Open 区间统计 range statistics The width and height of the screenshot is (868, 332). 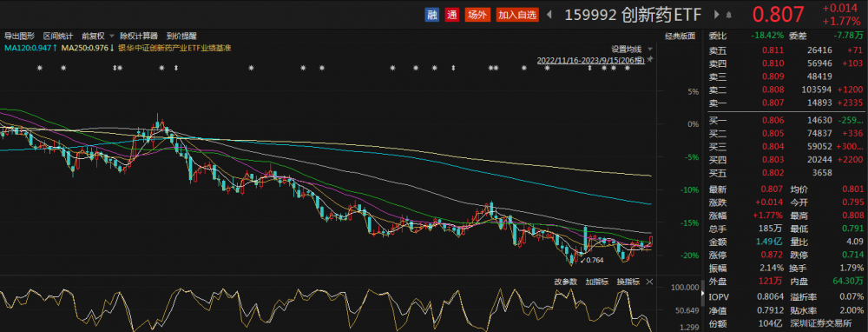tap(58, 36)
